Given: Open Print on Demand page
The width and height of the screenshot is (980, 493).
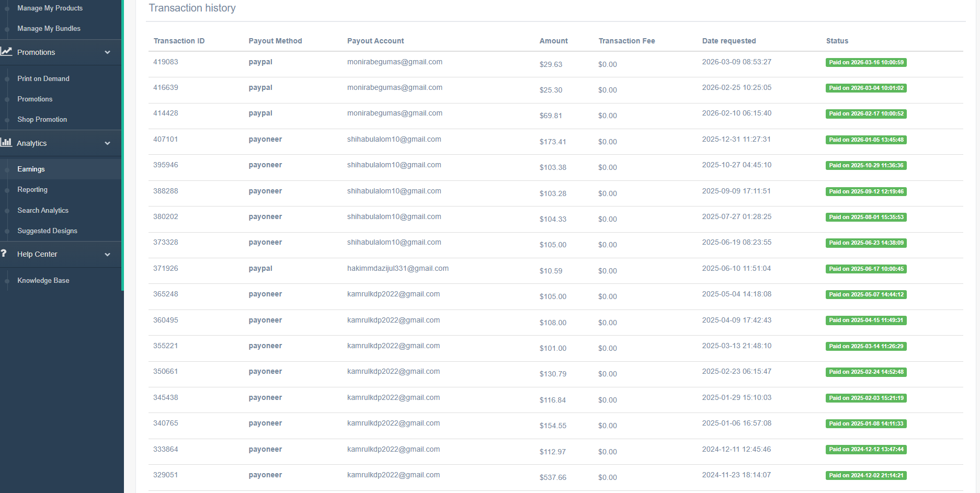Looking at the screenshot, I should (x=43, y=78).
